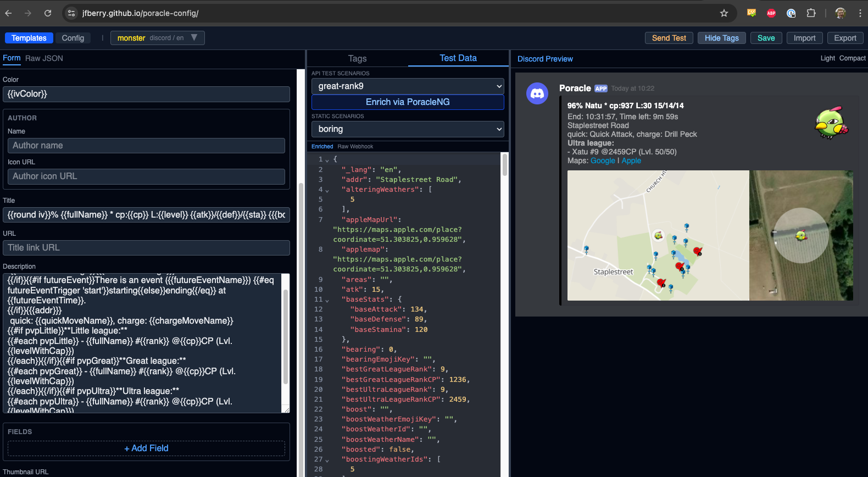
Task: Click the Color input field
Action: pyautogui.click(x=146, y=94)
